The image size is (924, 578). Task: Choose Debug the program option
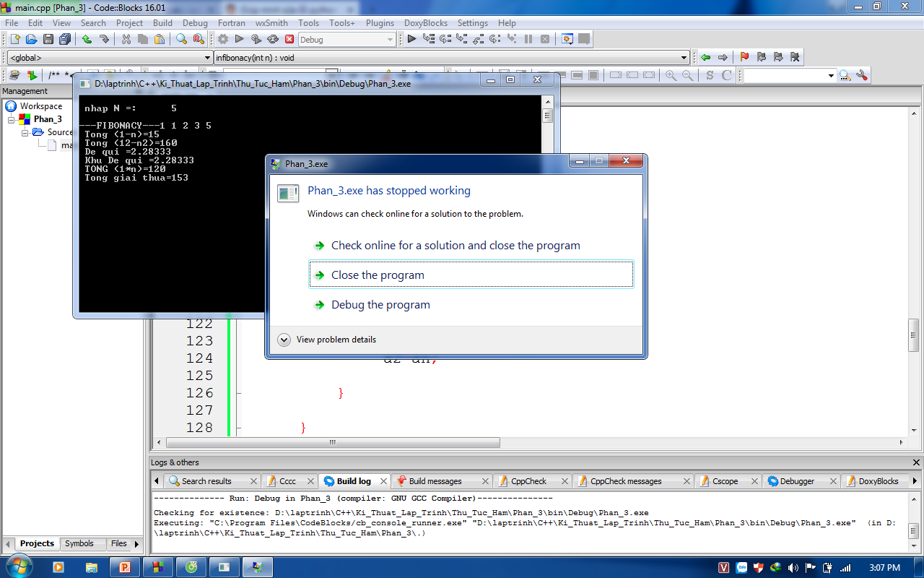tap(380, 305)
